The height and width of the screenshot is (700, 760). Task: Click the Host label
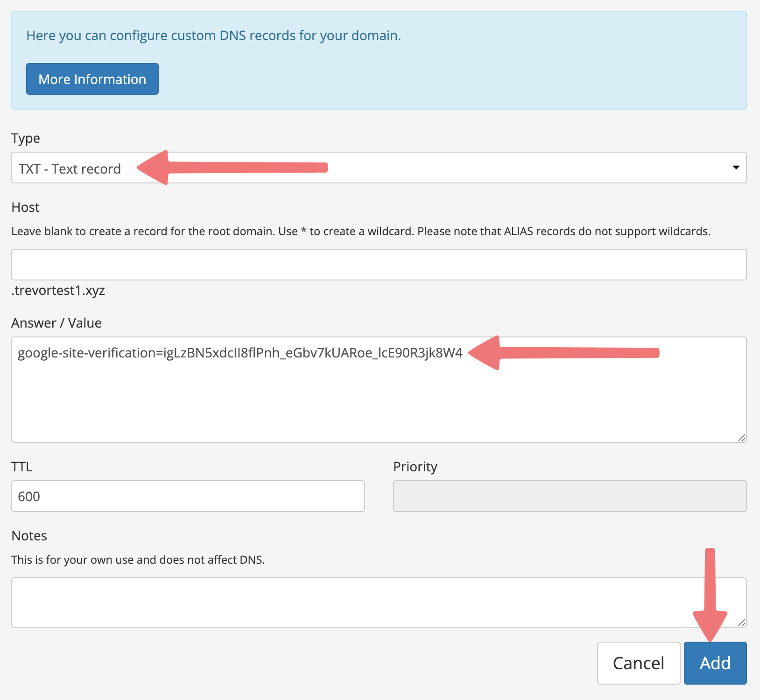point(25,207)
